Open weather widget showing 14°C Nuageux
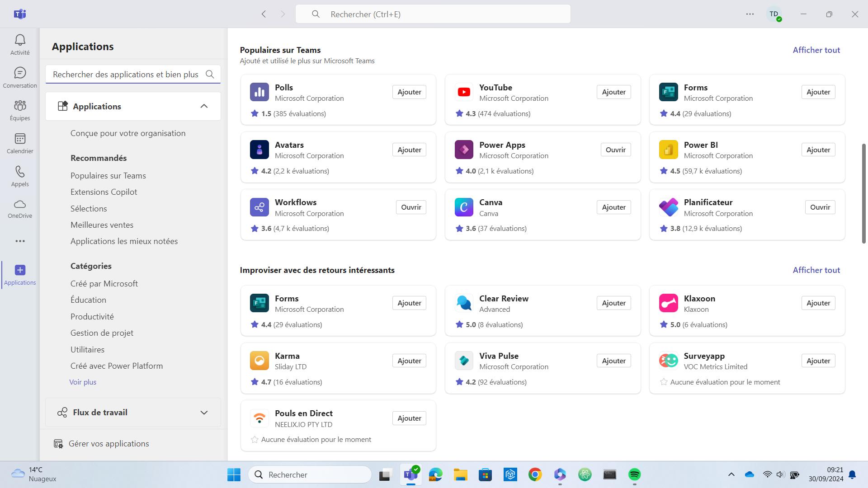This screenshot has height=488, width=868. click(x=34, y=474)
